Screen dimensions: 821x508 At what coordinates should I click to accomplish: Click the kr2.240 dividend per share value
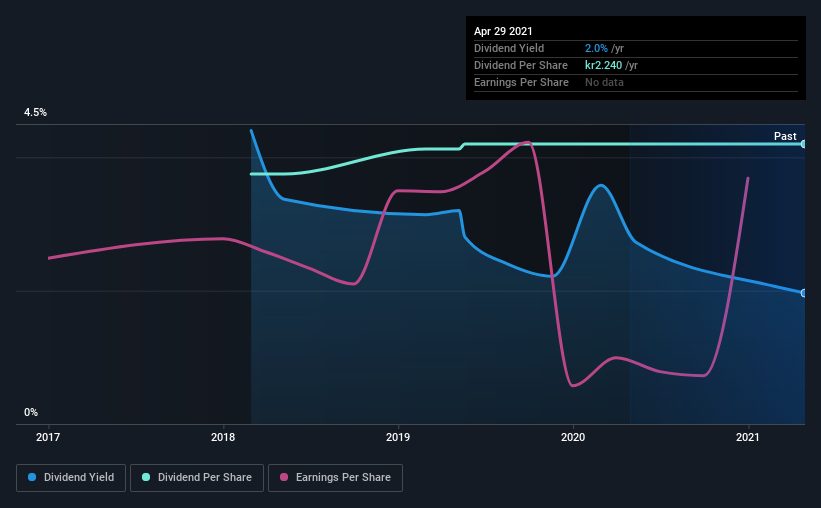click(603, 65)
